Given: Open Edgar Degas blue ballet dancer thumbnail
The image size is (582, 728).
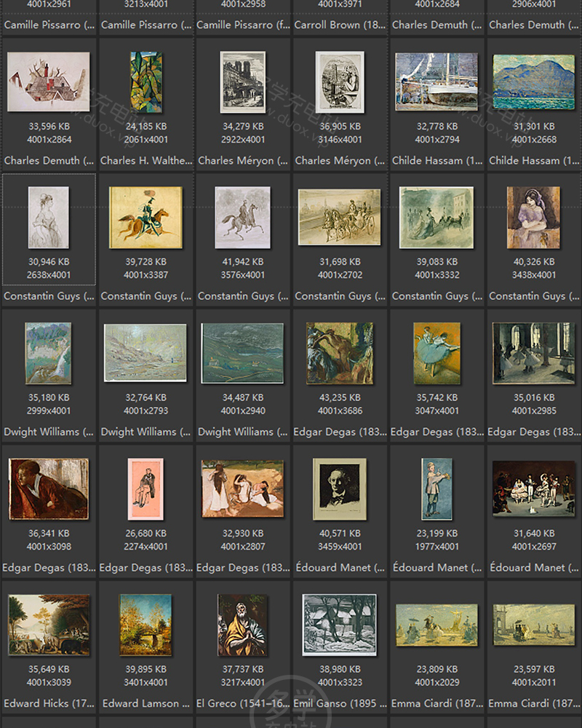Looking at the screenshot, I should click(436, 353).
